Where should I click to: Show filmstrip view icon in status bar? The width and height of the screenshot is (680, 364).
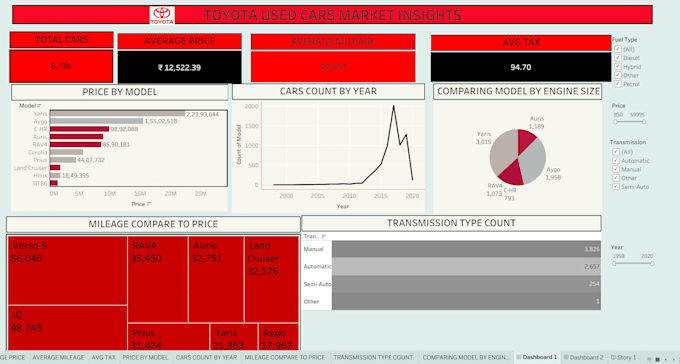coord(649,359)
